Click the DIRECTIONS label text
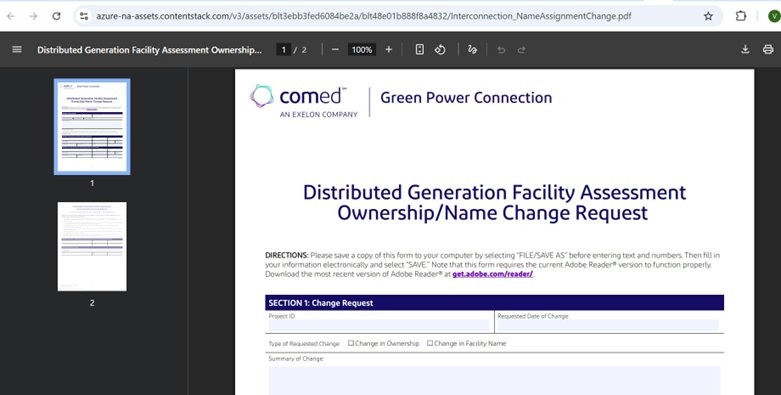Image resolution: width=781 pixels, height=395 pixels. click(x=286, y=255)
